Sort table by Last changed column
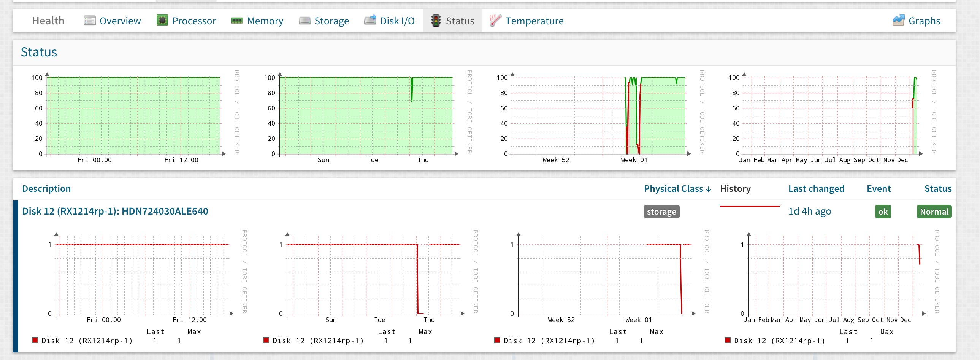This screenshot has height=360, width=980. pos(816,189)
